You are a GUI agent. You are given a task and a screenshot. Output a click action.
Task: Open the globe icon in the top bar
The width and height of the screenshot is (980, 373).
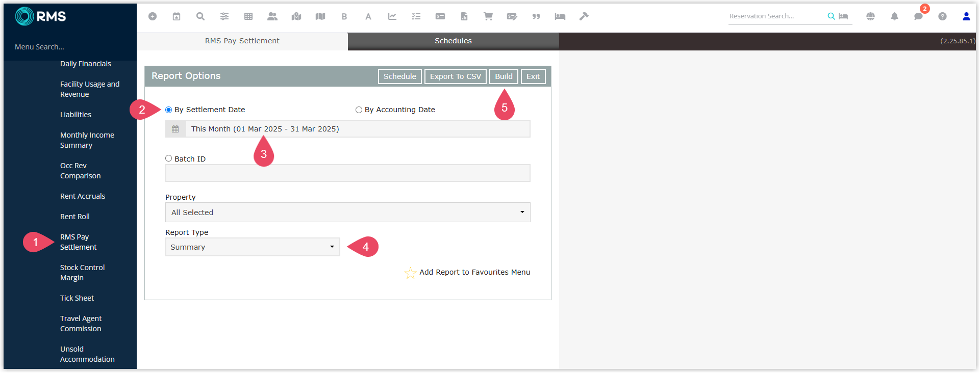click(871, 16)
